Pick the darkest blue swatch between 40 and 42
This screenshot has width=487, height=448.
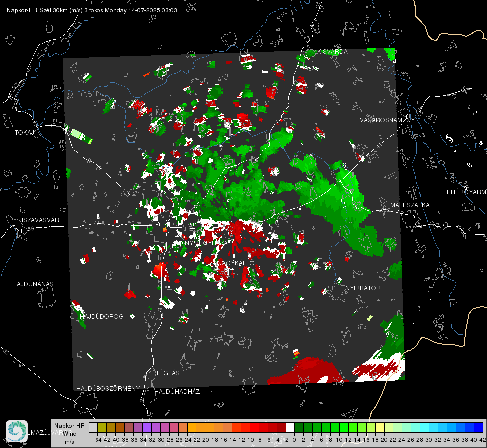[479, 428]
